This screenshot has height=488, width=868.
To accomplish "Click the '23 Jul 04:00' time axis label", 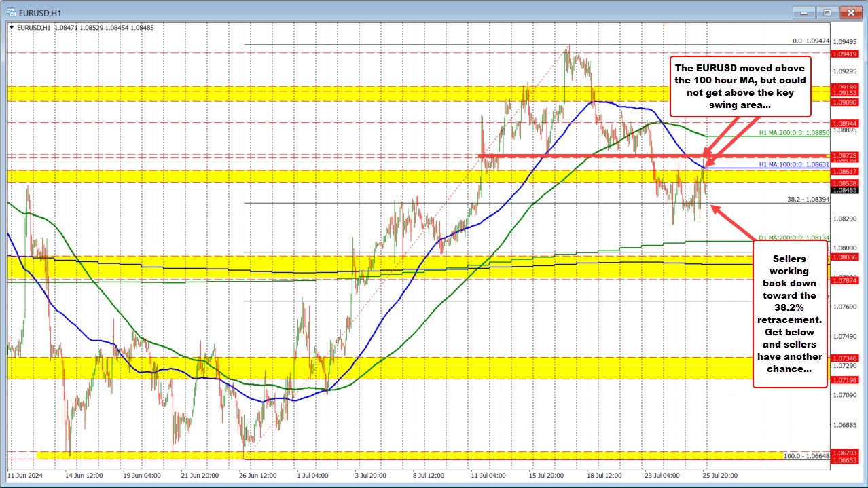I will [662, 476].
